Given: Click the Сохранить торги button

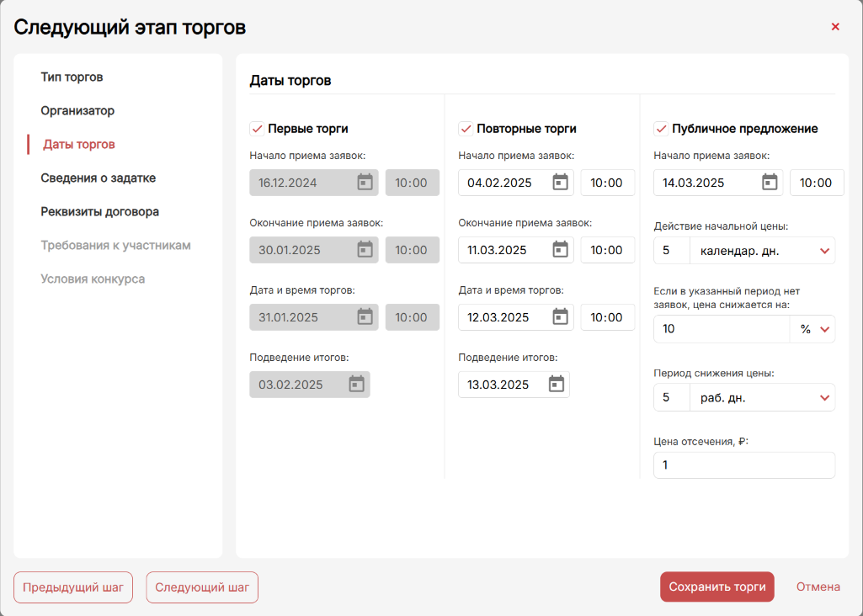Looking at the screenshot, I should (717, 587).
